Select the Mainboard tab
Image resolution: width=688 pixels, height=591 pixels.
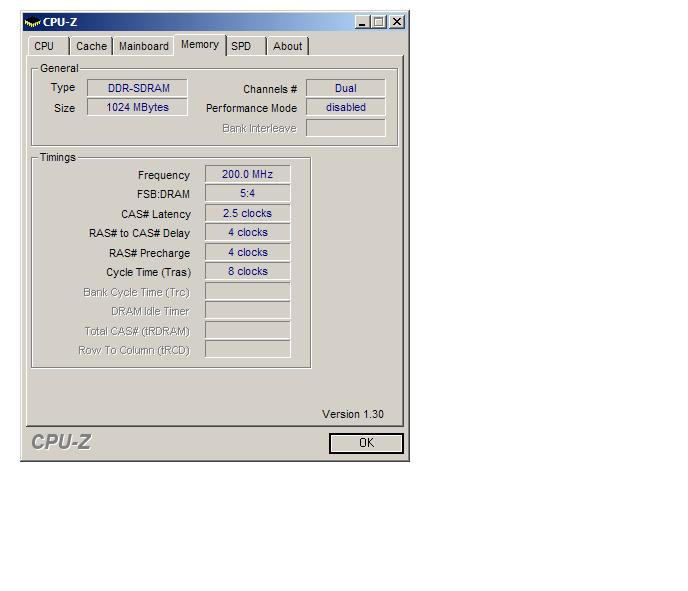(143, 46)
